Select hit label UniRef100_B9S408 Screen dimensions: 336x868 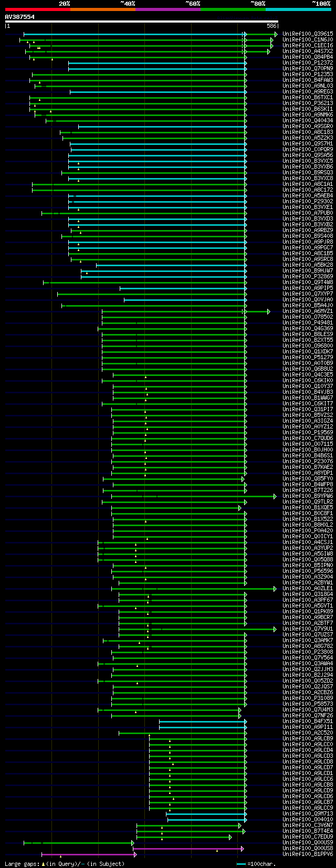tap(308, 236)
